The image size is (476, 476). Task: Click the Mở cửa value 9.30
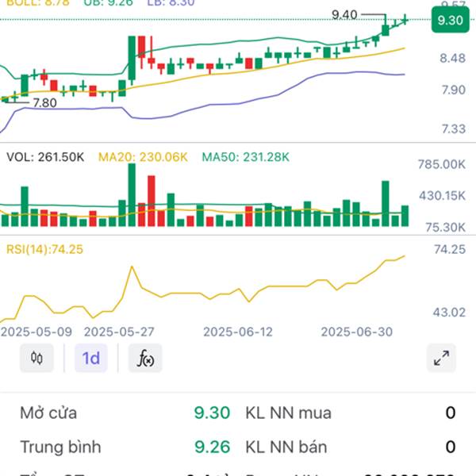212,413
